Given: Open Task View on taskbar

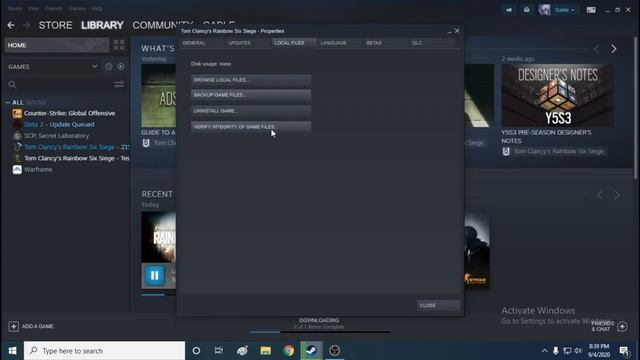Looking at the screenshot, I should pos(219,351).
